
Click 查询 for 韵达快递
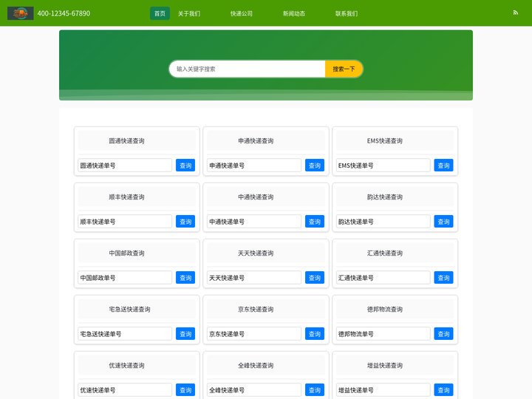click(443, 222)
